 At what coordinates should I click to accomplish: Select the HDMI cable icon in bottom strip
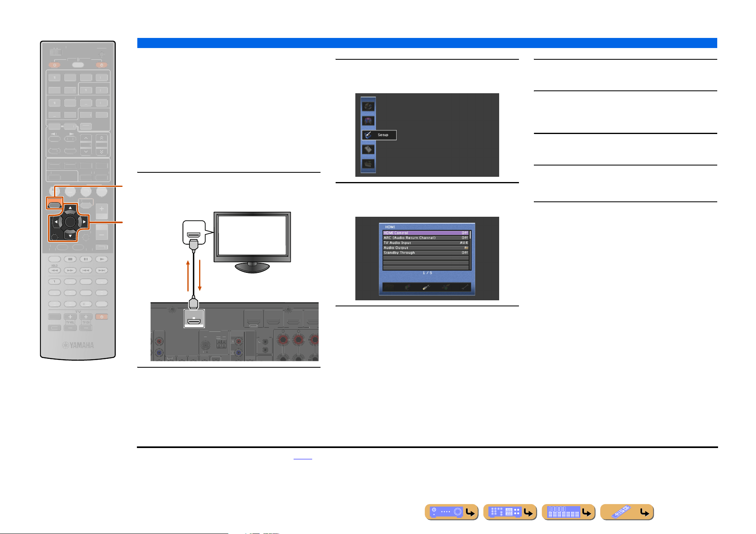tap(426, 287)
